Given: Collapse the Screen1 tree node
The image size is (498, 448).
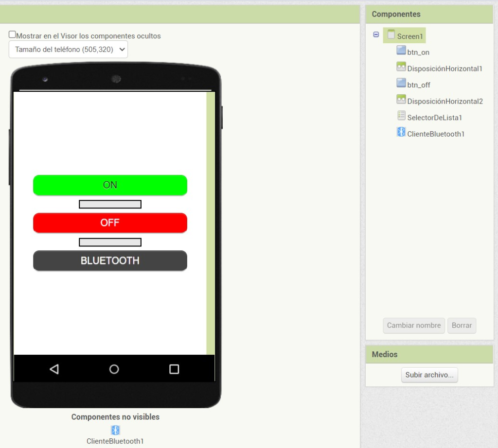Looking at the screenshot, I should tap(376, 34).
